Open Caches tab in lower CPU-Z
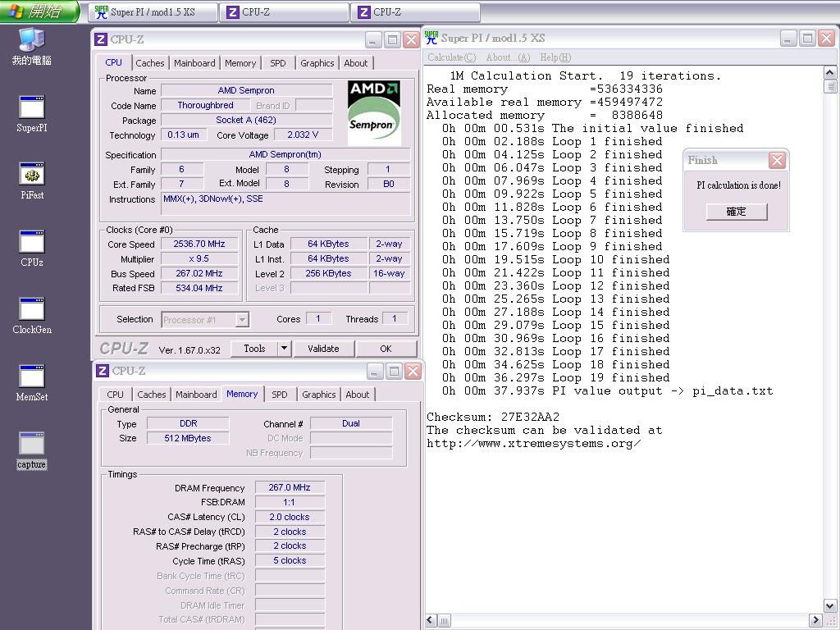This screenshot has width=840, height=630. tap(152, 395)
